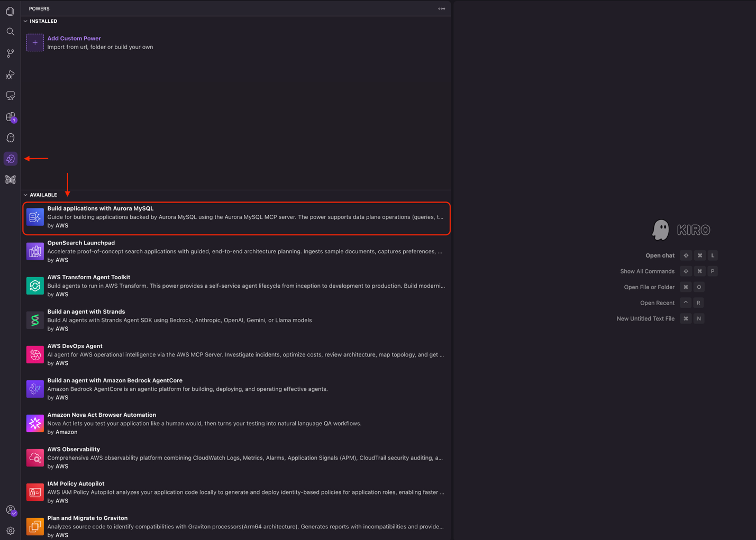The height and width of the screenshot is (540, 756).
Task: Click the Nova Act Browser Automation icon
Action: point(35,423)
